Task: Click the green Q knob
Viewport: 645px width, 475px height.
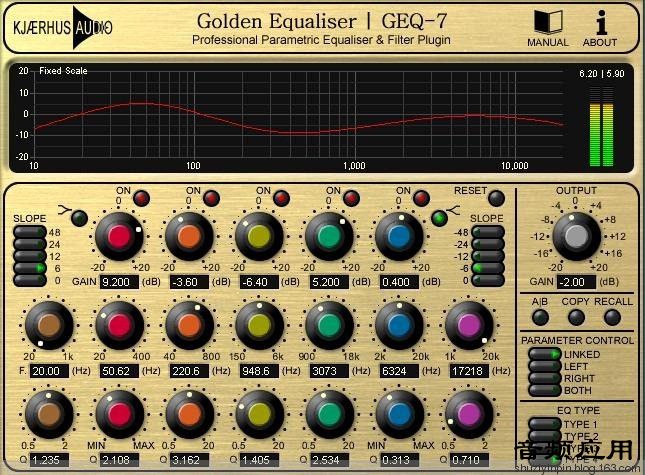Action: pyautogui.click(x=329, y=414)
